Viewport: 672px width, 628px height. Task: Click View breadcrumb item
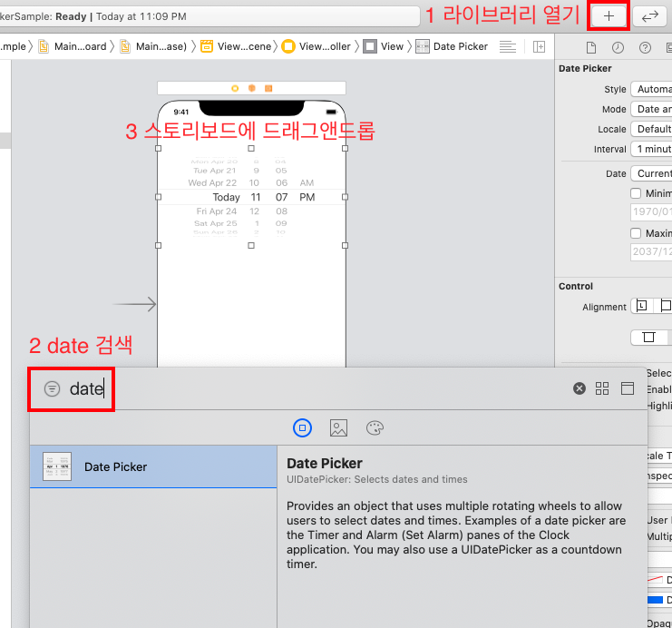pos(384,46)
